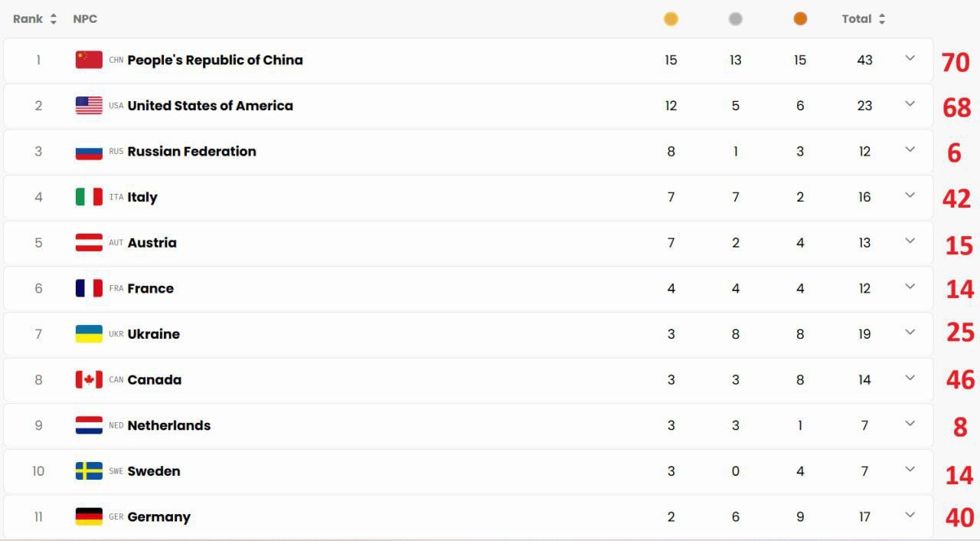Click the bronze medal column icon

800,19
